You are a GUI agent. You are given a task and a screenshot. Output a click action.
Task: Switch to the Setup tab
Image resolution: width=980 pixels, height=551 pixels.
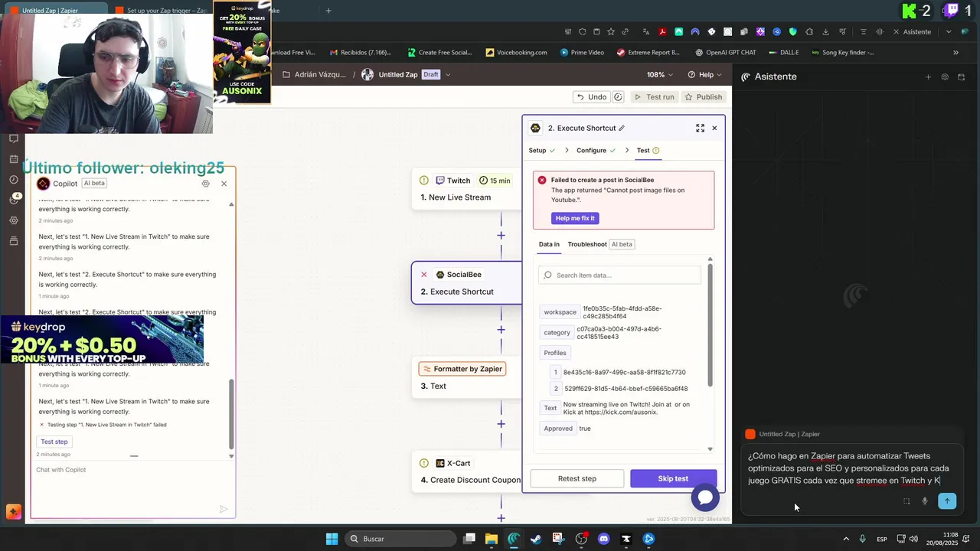tap(542, 150)
